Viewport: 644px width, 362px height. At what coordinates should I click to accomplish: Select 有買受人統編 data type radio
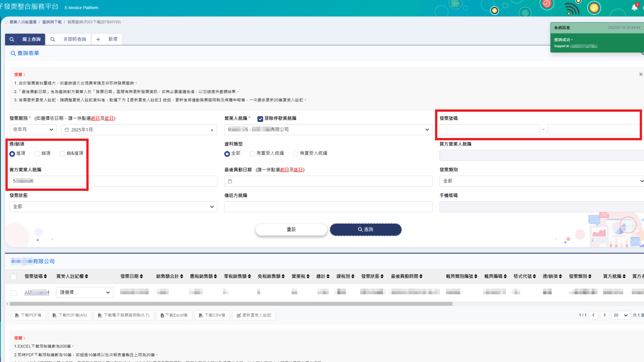point(252,154)
